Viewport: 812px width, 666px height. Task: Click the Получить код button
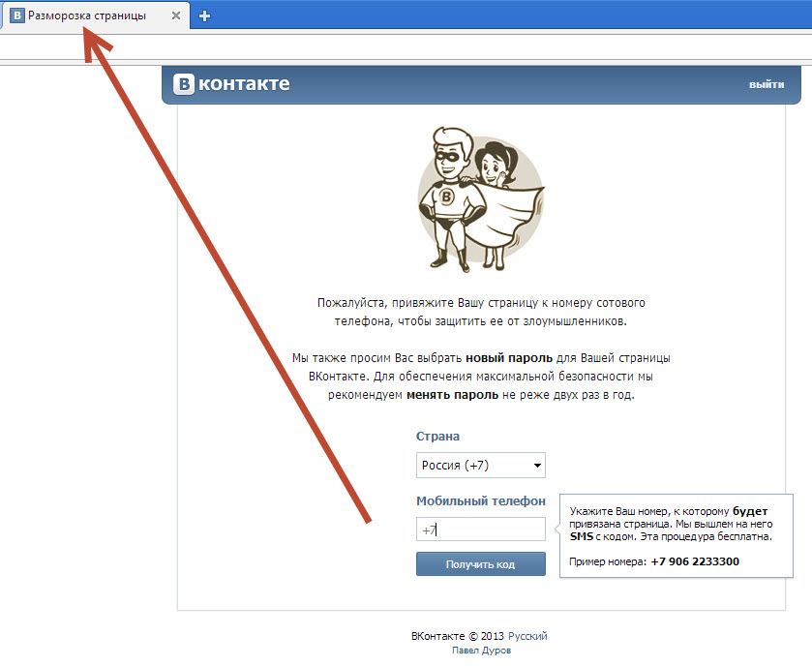click(x=481, y=564)
